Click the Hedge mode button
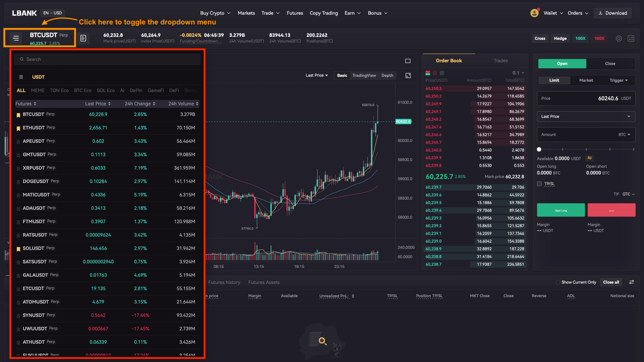Screen dimensions: 644x362 (x=560, y=39)
